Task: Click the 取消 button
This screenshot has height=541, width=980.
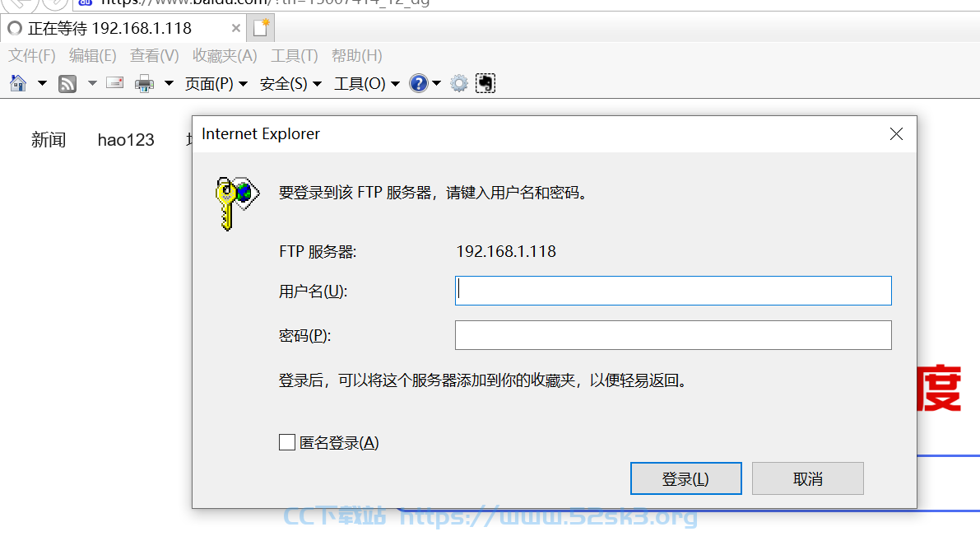Action: [807, 478]
